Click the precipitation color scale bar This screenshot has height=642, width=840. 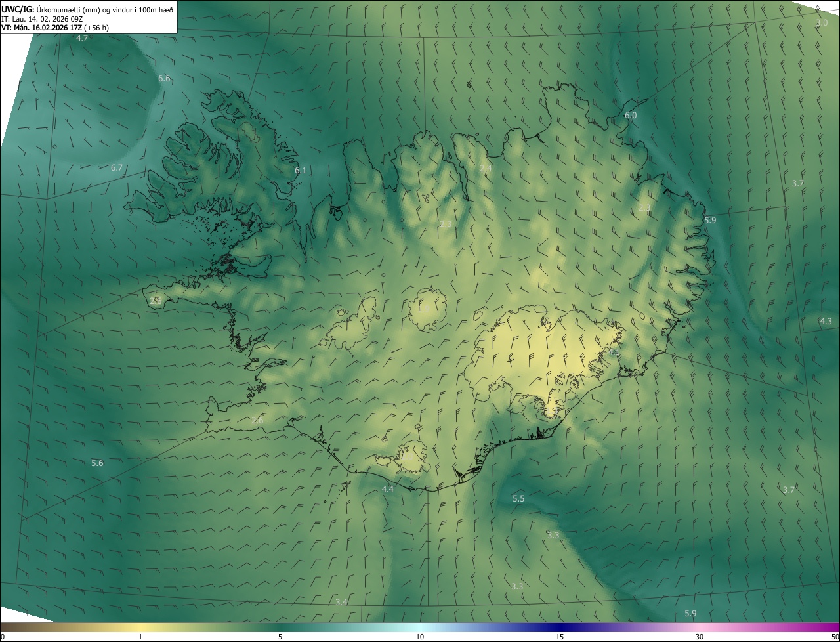click(420, 627)
